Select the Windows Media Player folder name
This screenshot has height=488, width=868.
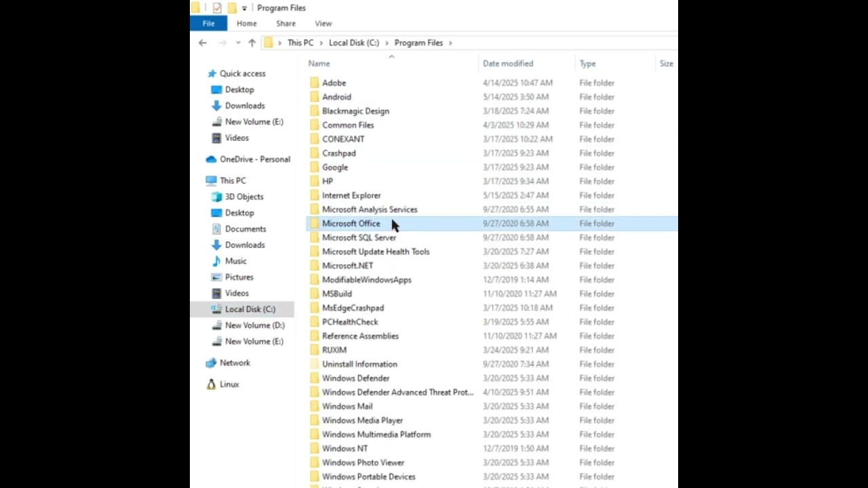tap(362, 420)
